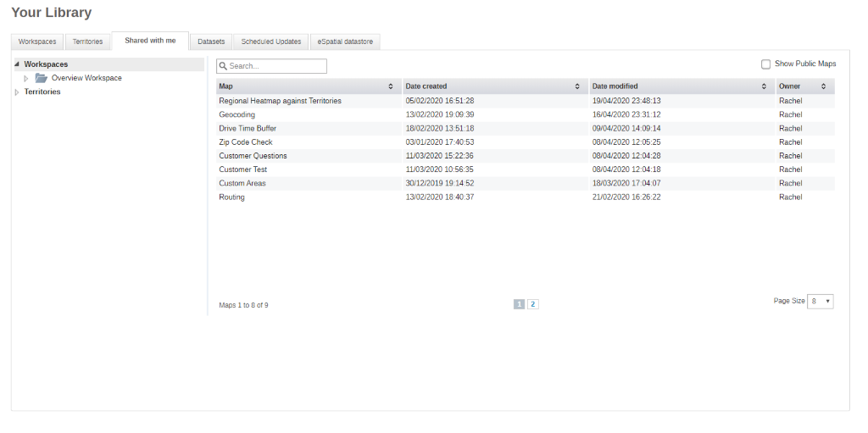Expand the Overview Workspace node
868x433 pixels.
26,79
